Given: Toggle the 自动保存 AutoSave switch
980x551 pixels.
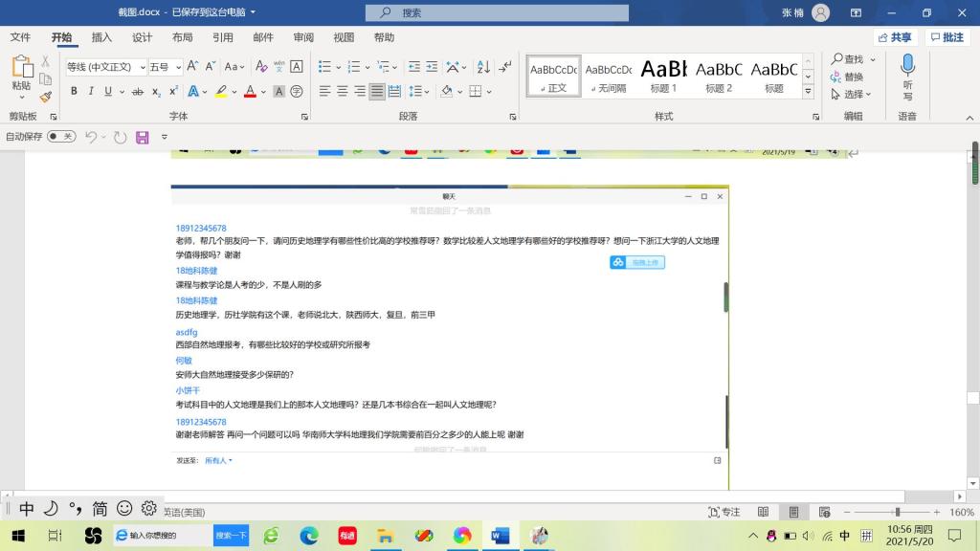Looking at the screenshot, I should (61, 137).
